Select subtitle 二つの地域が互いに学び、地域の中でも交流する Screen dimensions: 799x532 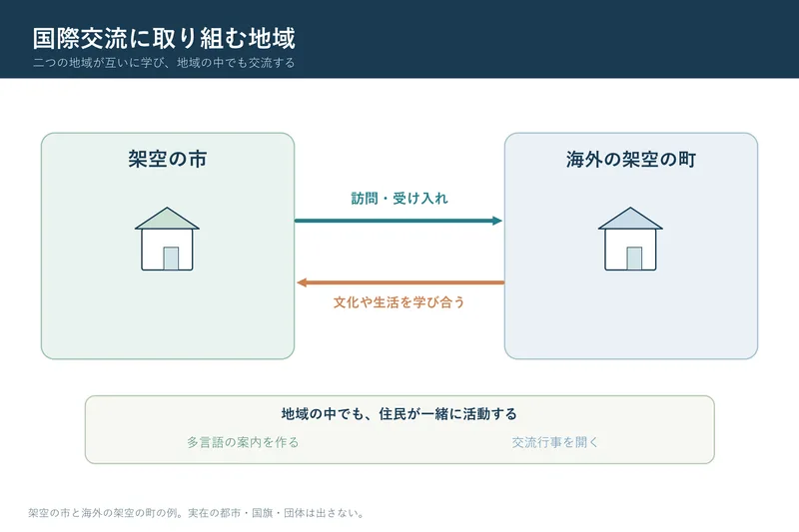point(164,63)
